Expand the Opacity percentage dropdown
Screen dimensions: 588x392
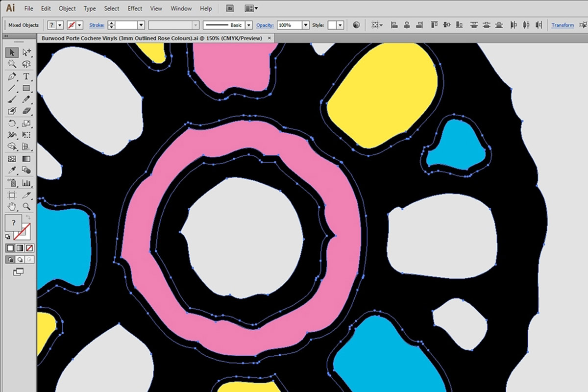point(306,25)
